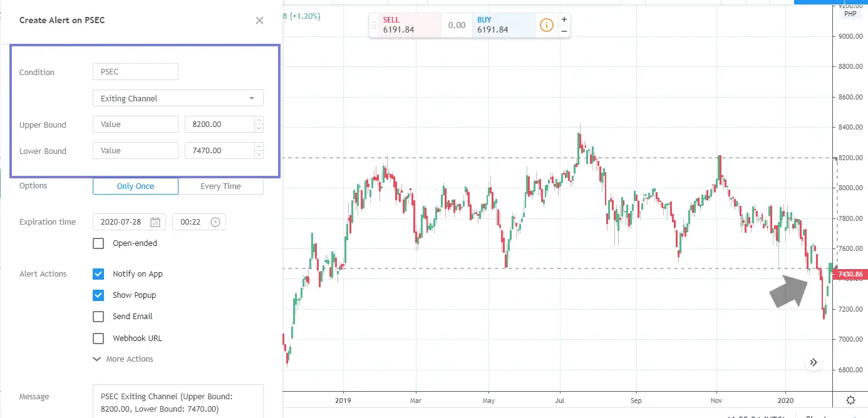Click the double-chevron icon near the price scale
The width and height of the screenshot is (868, 418).
coord(814,362)
